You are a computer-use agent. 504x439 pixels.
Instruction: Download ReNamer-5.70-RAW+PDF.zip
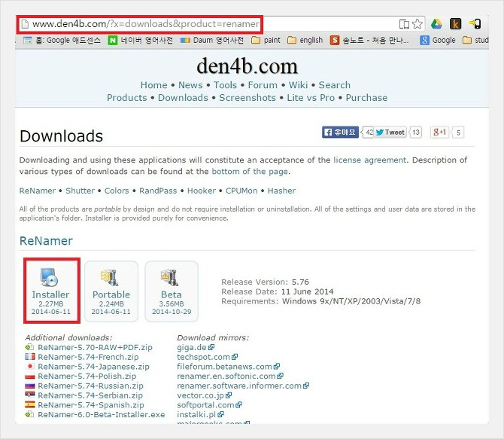[95, 347]
